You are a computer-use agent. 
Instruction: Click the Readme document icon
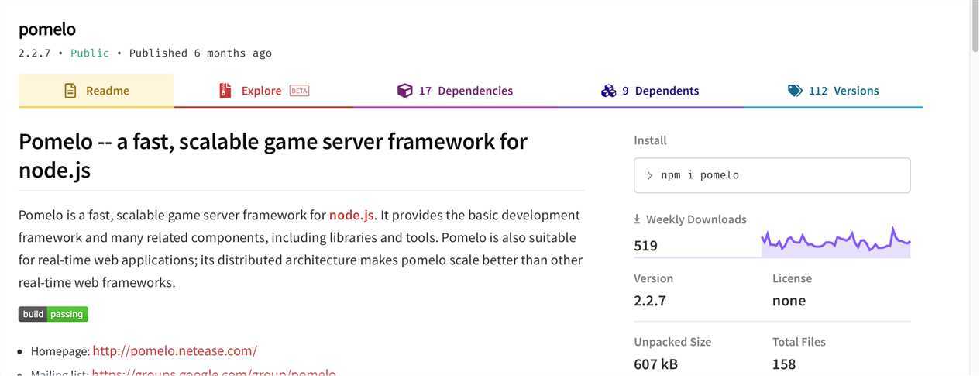coord(70,91)
